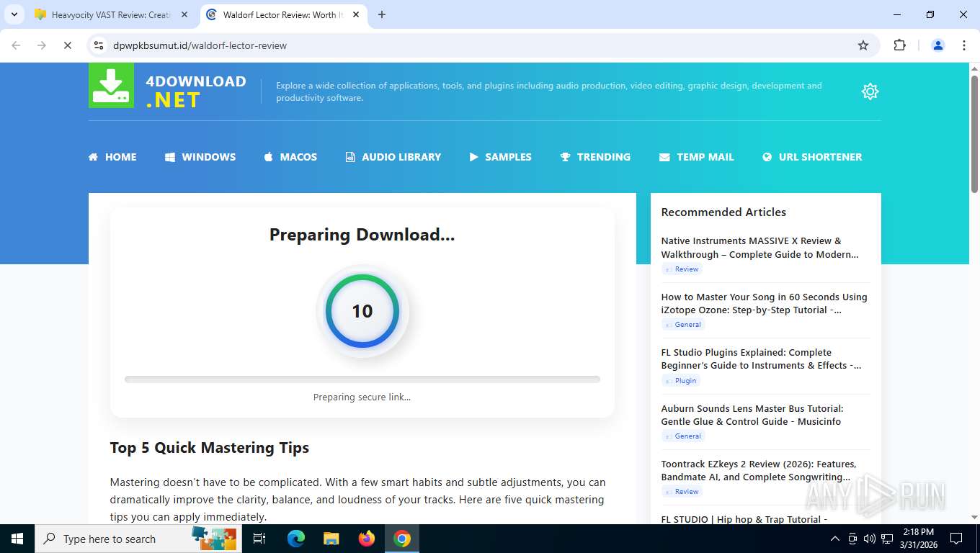
Task: Stop loading the page
Action: click(68, 45)
